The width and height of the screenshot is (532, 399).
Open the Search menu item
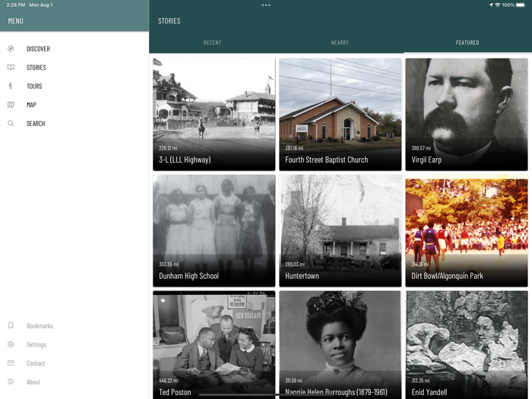36,123
